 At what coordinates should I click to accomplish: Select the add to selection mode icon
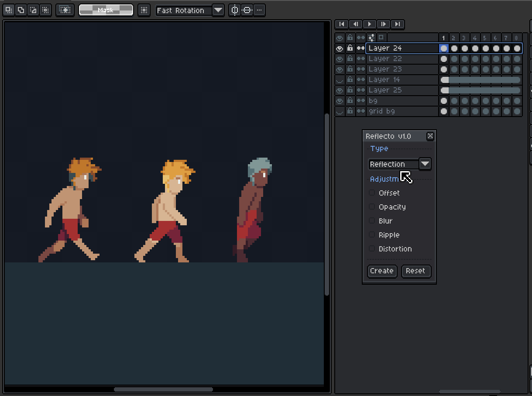coord(21,10)
